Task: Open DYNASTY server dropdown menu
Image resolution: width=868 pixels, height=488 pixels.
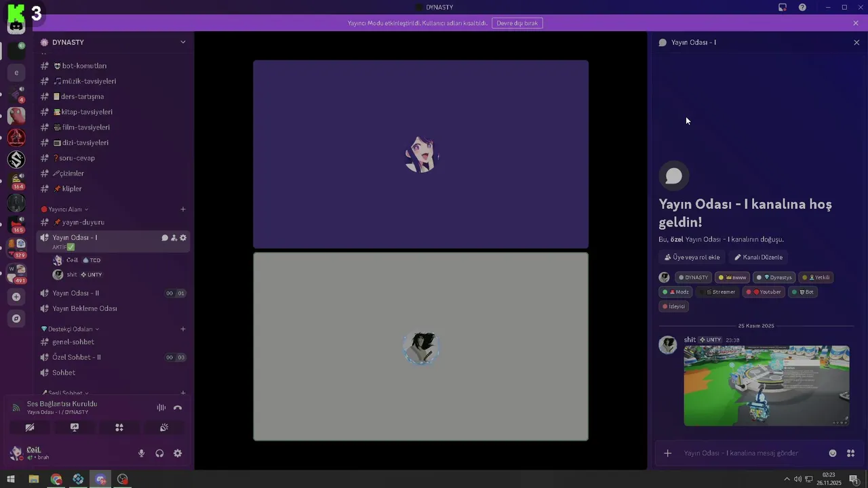Action: point(182,42)
